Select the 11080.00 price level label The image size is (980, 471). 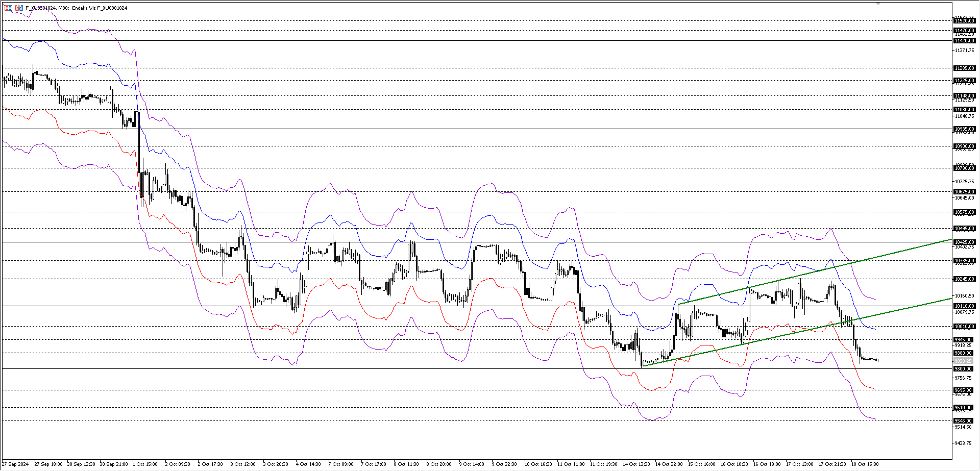pos(964,109)
